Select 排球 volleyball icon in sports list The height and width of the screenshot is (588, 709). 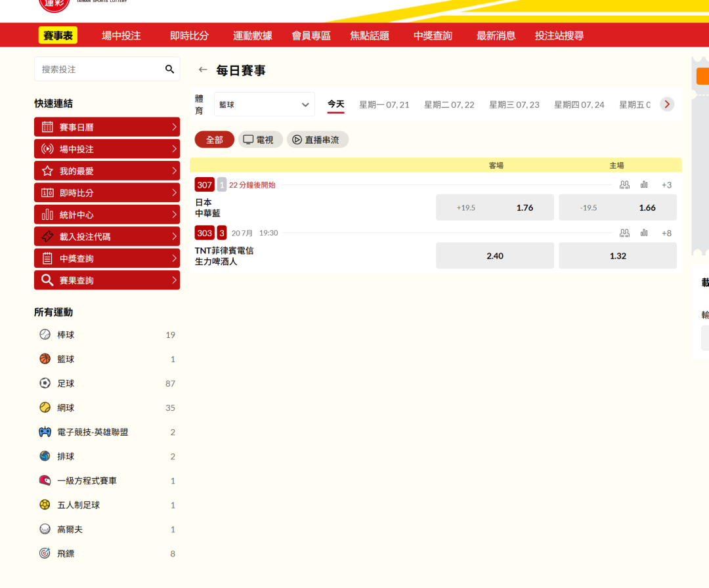(45, 456)
